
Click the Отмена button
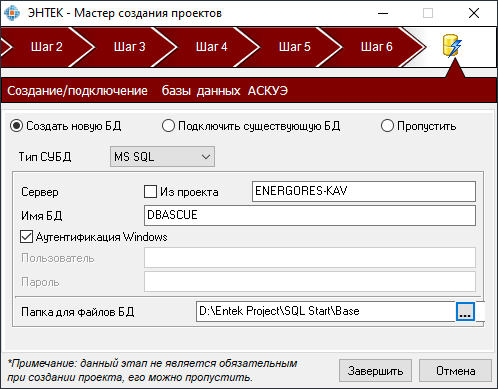click(455, 371)
